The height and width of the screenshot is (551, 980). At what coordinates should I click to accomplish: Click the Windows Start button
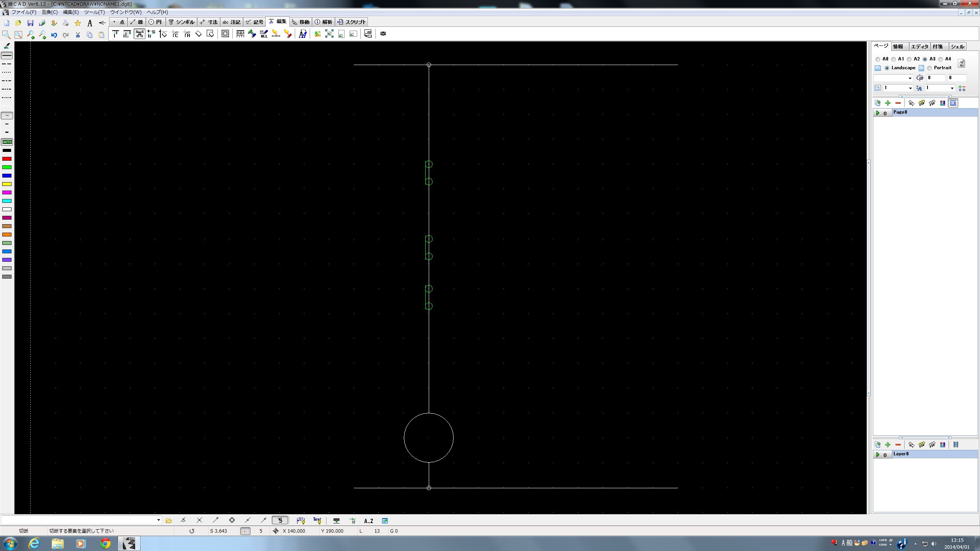pyautogui.click(x=10, y=543)
